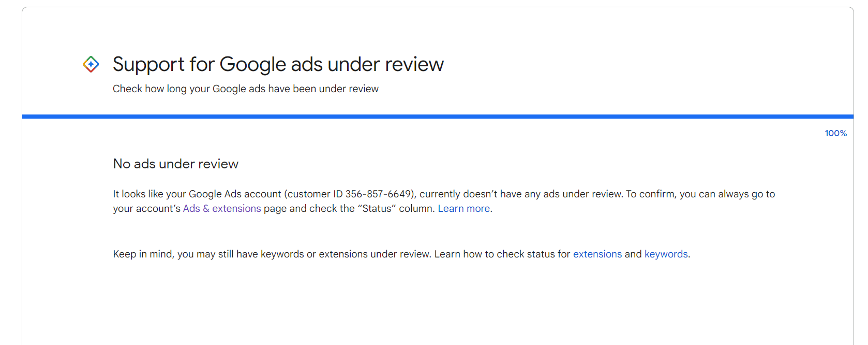Follow the keywords status help link
This screenshot has width=868, height=345.
tap(666, 254)
